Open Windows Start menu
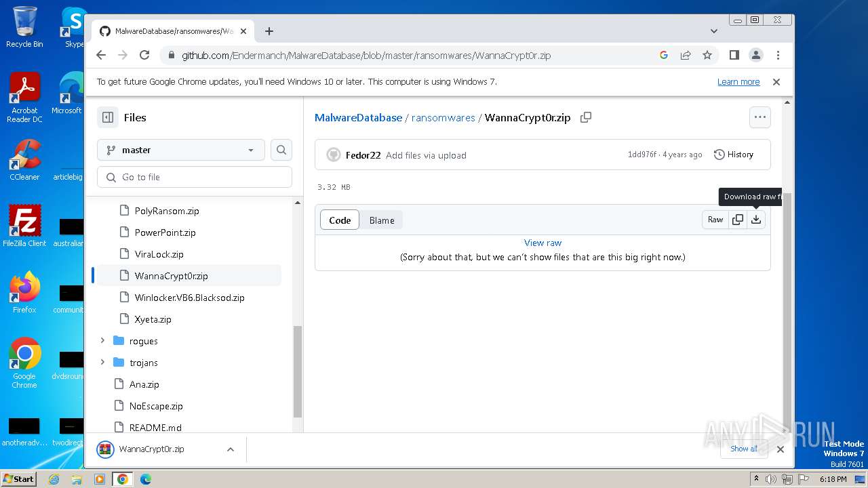The image size is (868, 488). 18,479
